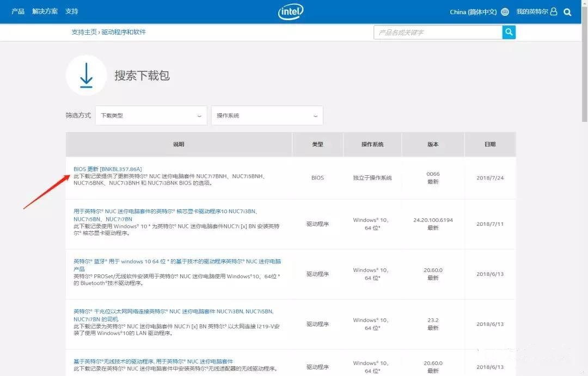Click 驱动程序和软件 breadcrumb link
Screen dimensions: 588x376
[124, 32]
